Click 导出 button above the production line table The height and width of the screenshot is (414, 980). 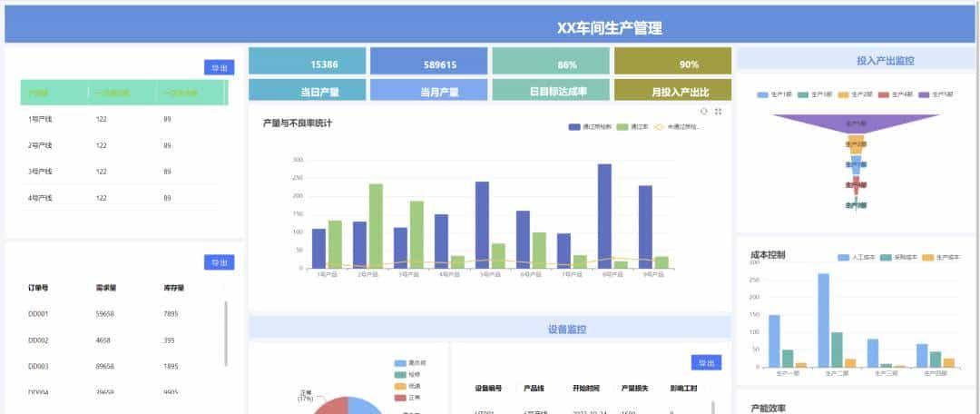click(x=220, y=67)
